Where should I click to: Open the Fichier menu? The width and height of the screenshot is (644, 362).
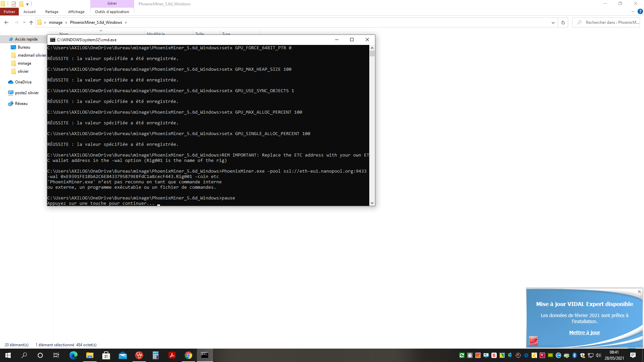[9, 12]
